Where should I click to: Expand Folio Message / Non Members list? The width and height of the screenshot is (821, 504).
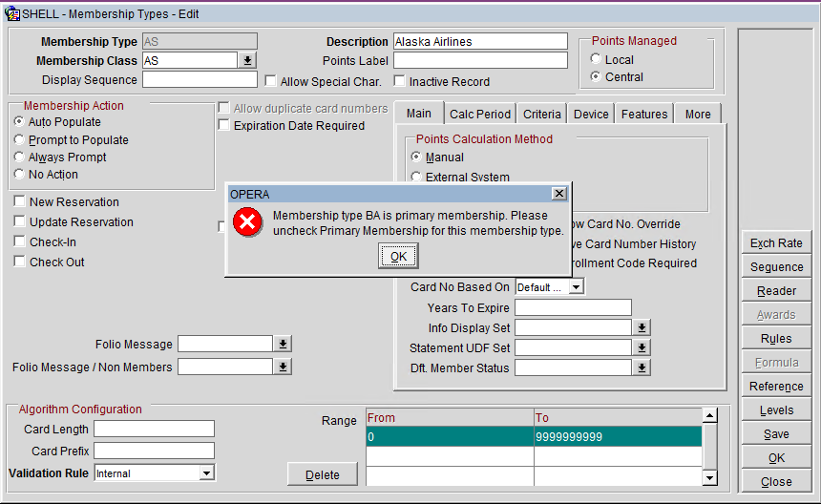click(283, 367)
